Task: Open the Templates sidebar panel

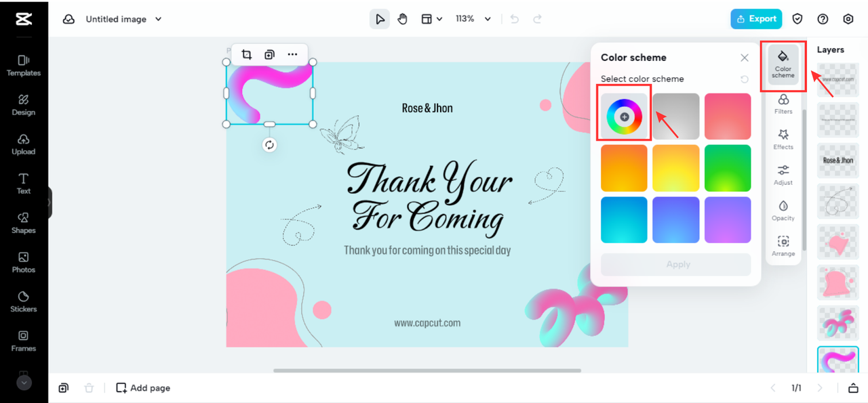Action: tap(24, 66)
